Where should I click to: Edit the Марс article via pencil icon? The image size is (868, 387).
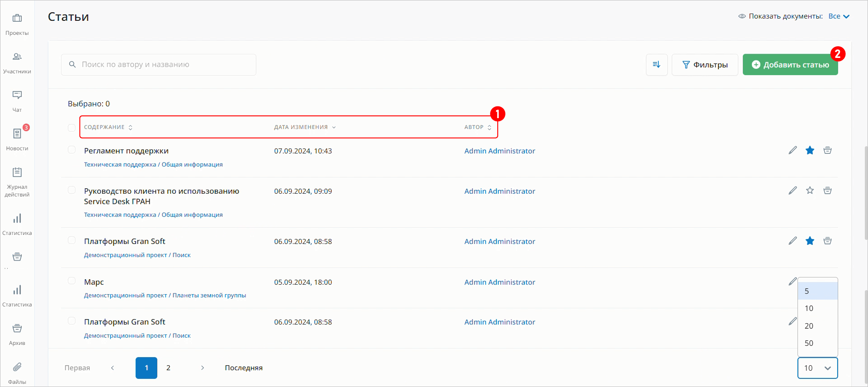click(793, 282)
